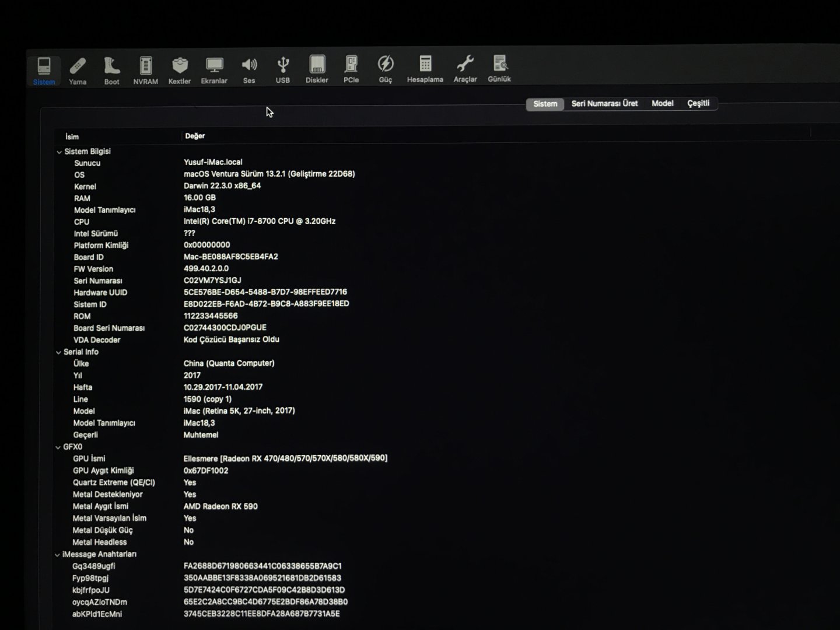
Task: Open the Ekranlar displays icon
Action: [x=214, y=71]
